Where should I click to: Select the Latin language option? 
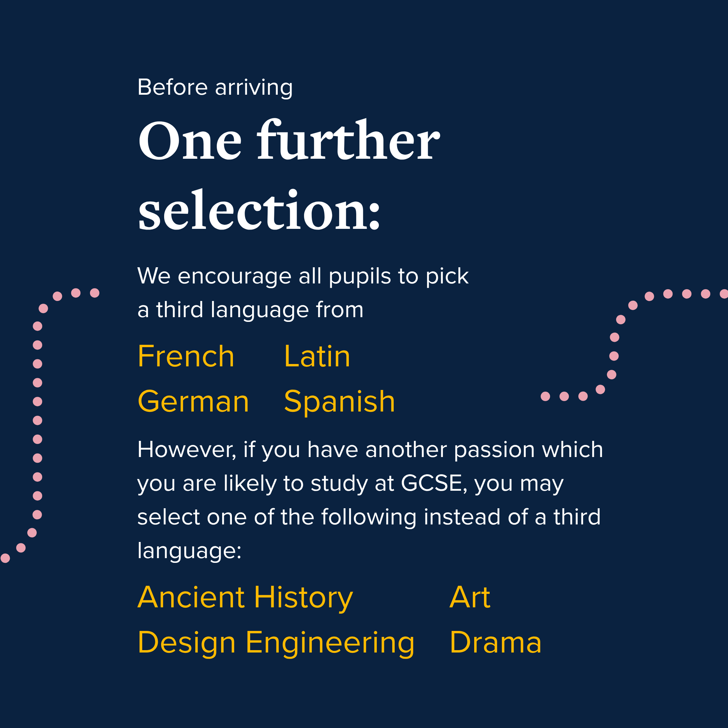pos(317,356)
